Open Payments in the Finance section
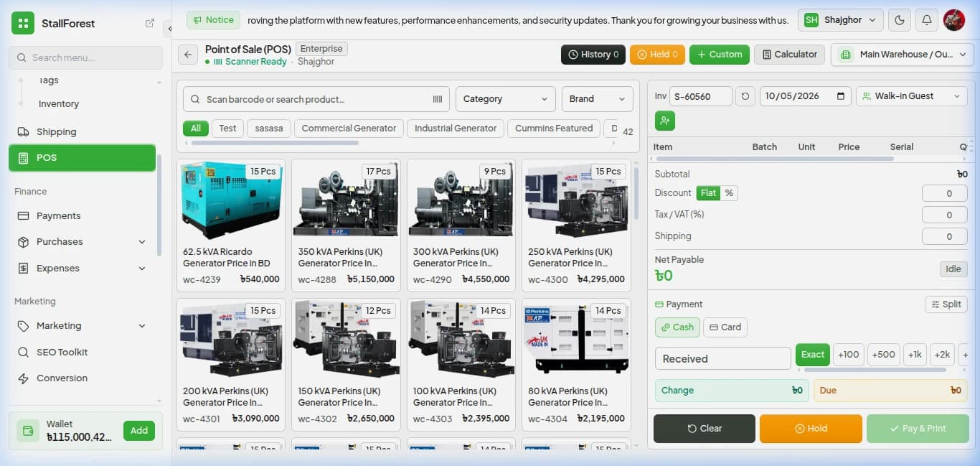Image resolution: width=980 pixels, height=466 pixels. 82,215
